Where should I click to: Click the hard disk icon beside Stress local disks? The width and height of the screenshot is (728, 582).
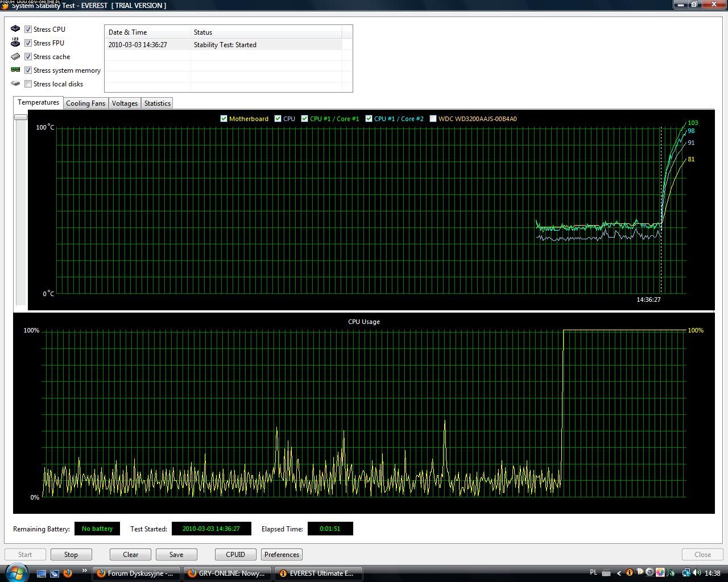15,84
